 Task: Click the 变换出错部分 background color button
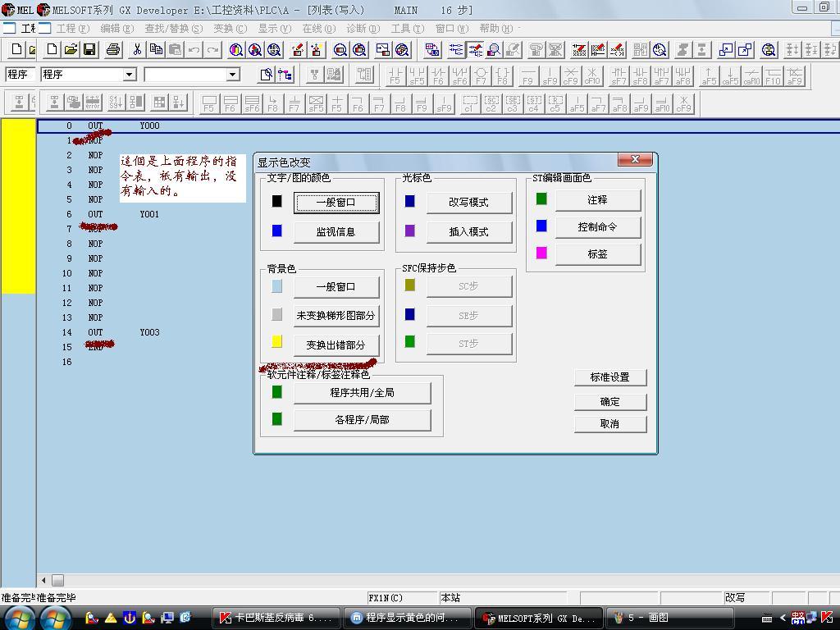(x=336, y=345)
